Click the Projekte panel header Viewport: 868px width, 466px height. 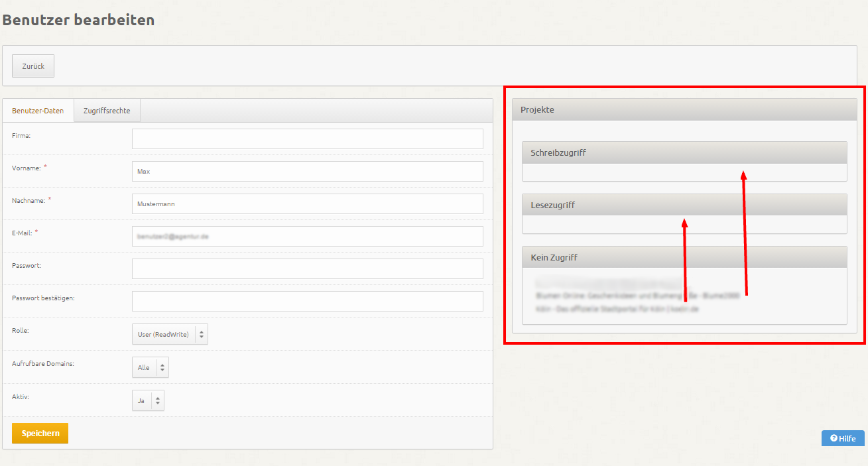[x=684, y=109]
